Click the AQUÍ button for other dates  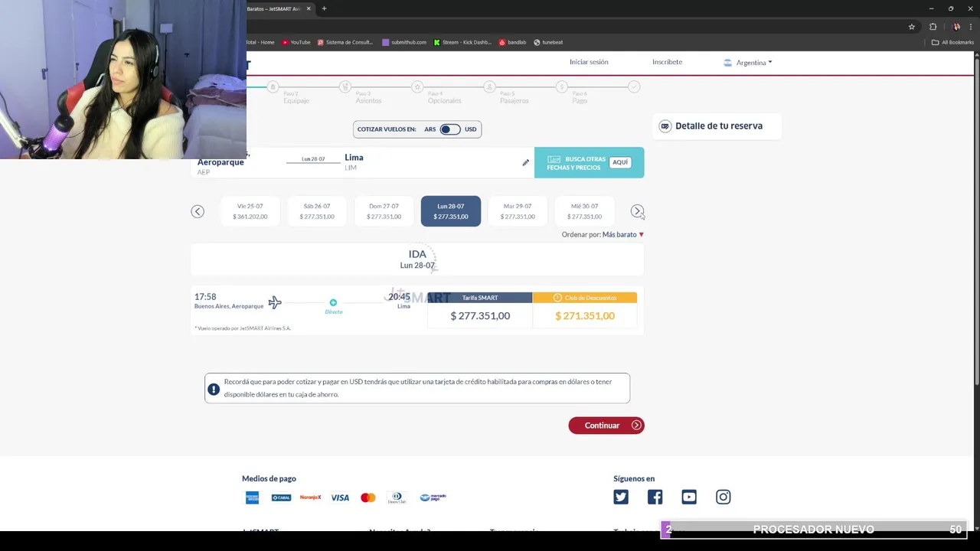(620, 162)
